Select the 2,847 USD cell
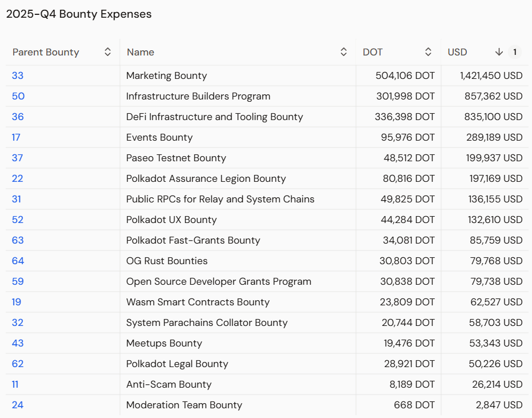 coord(497,405)
